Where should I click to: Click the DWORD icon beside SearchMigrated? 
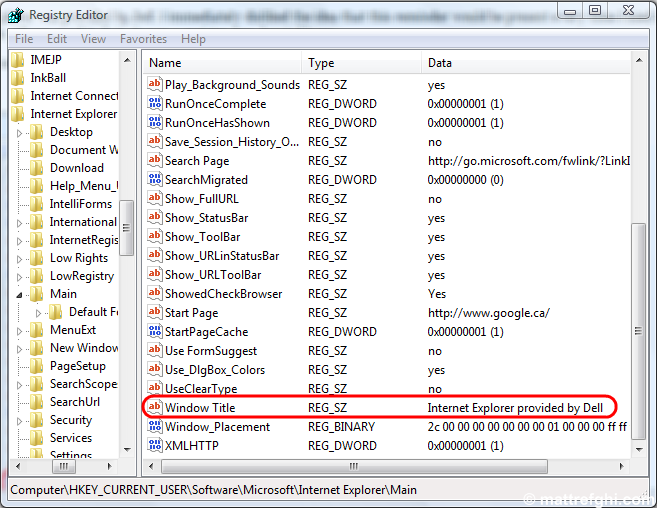point(155,180)
